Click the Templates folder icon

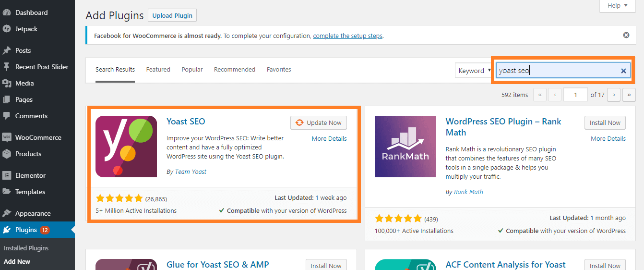click(x=7, y=192)
